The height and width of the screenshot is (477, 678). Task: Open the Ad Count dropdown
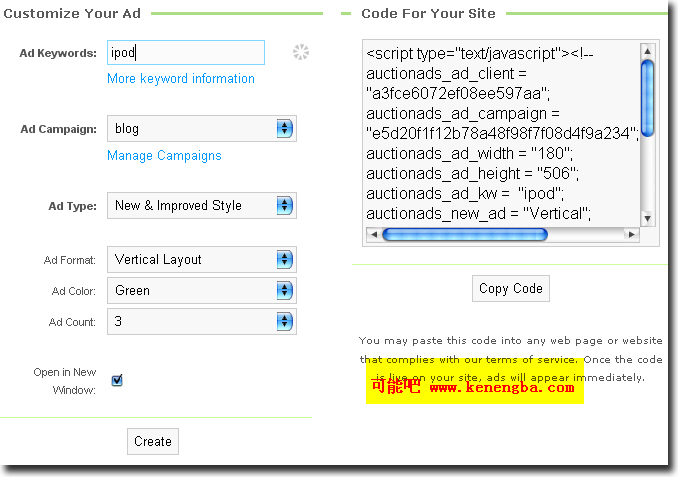pos(202,322)
